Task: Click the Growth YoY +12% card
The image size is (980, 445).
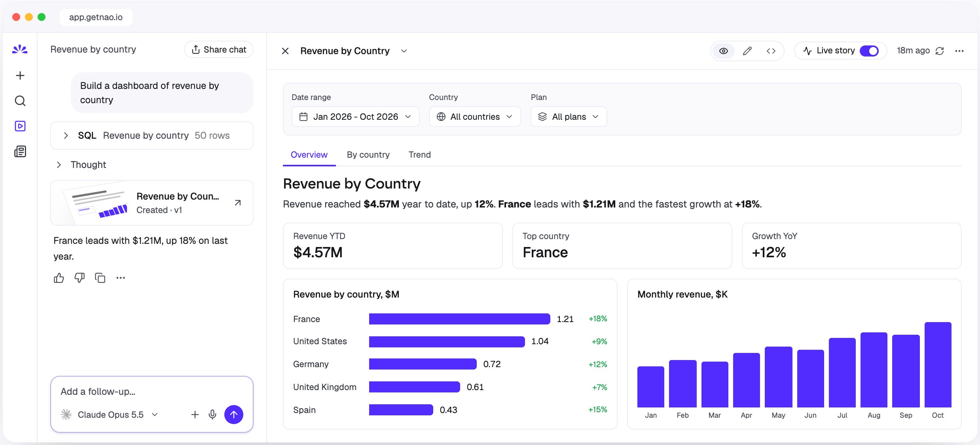Action: pyautogui.click(x=851, y=246)
